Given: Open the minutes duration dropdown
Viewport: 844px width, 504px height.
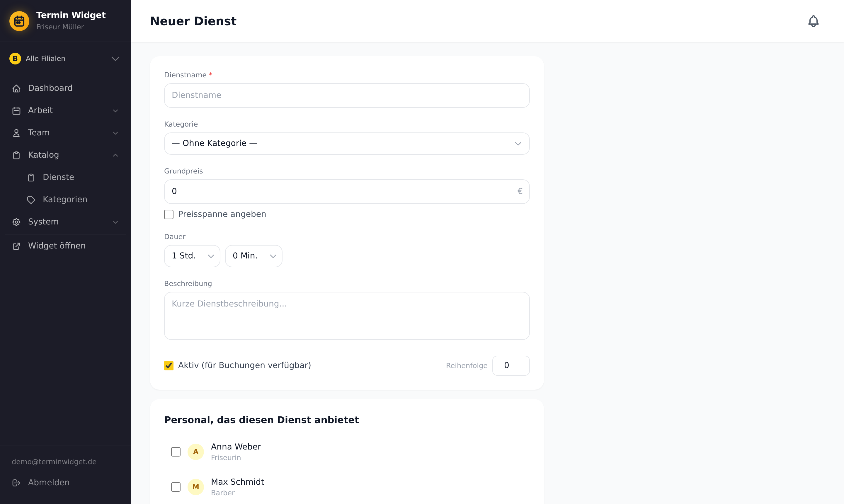Looking at the screenshot, I should (254, 256).
